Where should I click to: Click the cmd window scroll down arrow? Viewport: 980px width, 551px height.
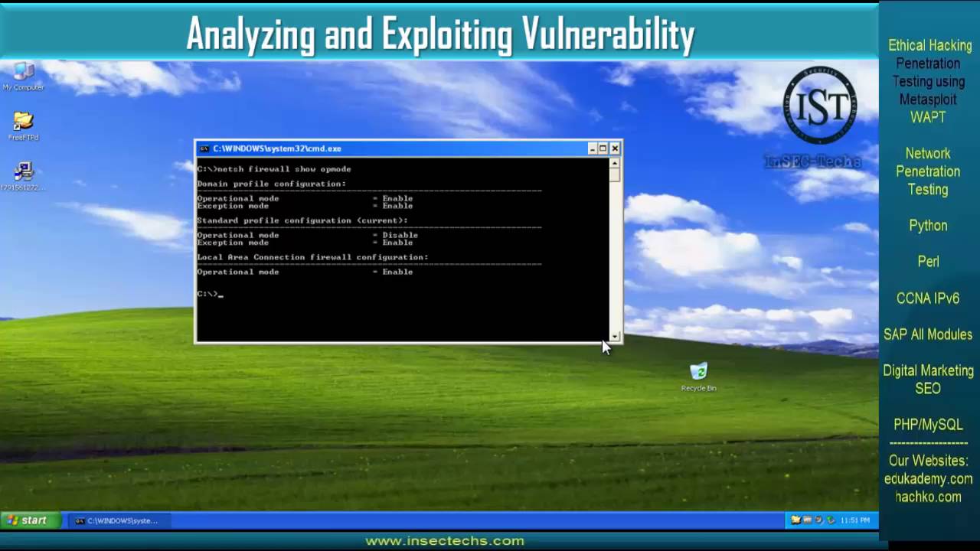click(614, 336)
